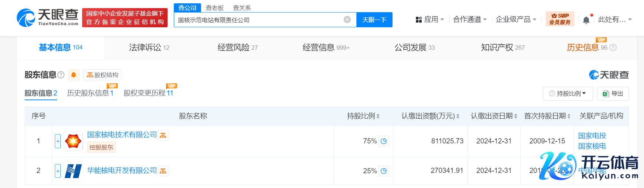Switch to the 法律诉讼 tab

pos(149,48)
